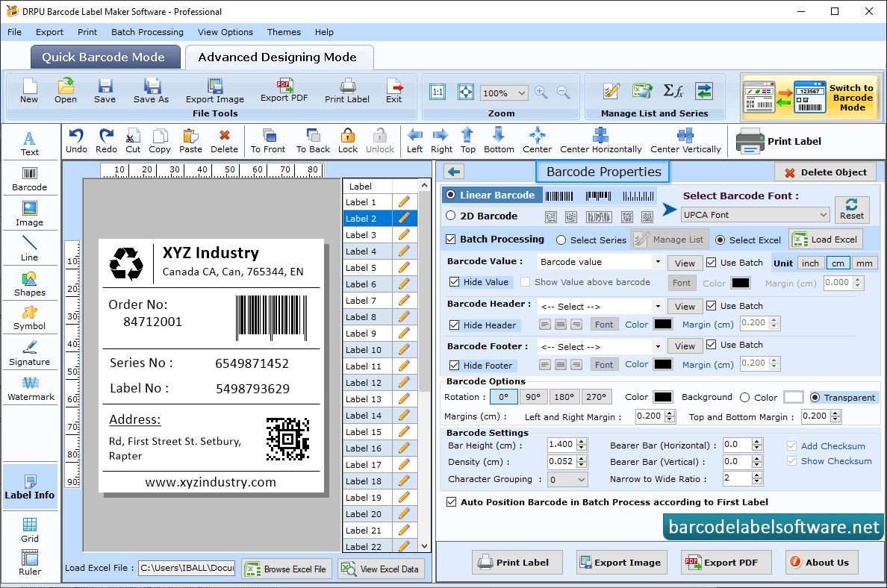This screenshot has width=887, height=588.
Task: Click the red Delete icon
Action: 225,141
